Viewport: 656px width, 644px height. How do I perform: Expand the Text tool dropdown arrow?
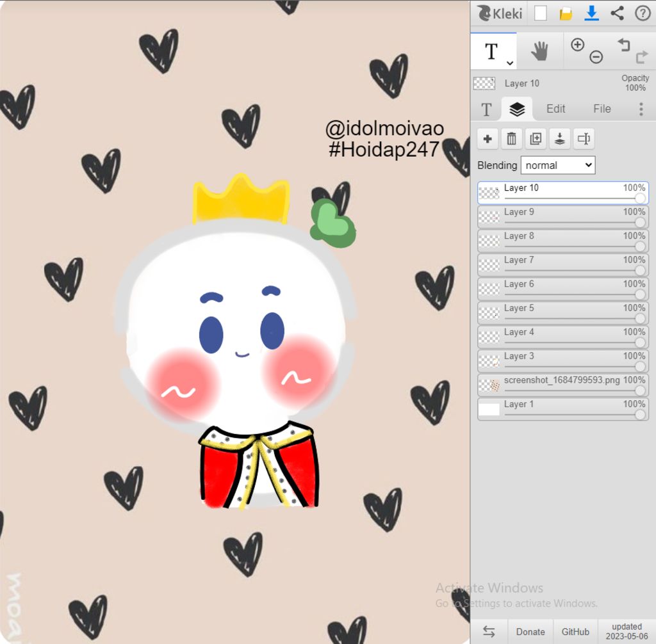510,63
